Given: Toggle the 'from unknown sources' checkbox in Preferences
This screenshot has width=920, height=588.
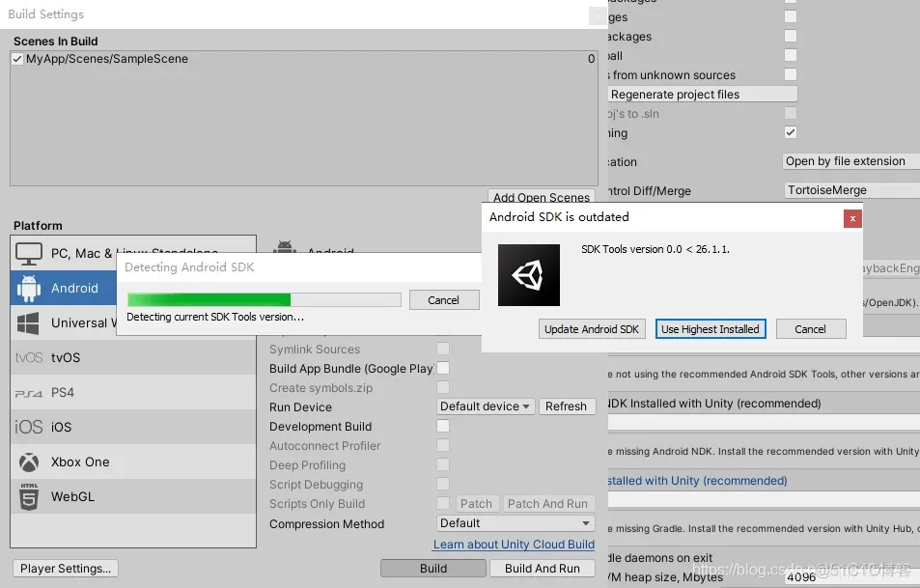Looking at the screenshot, I should pyautogui.click(x=791, y=74).
